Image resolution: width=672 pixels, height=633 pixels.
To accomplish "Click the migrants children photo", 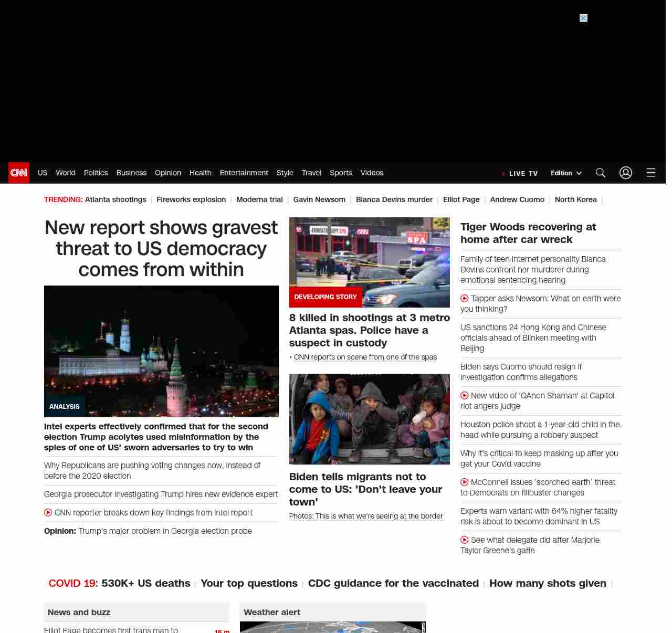I will tap(369, 419).
